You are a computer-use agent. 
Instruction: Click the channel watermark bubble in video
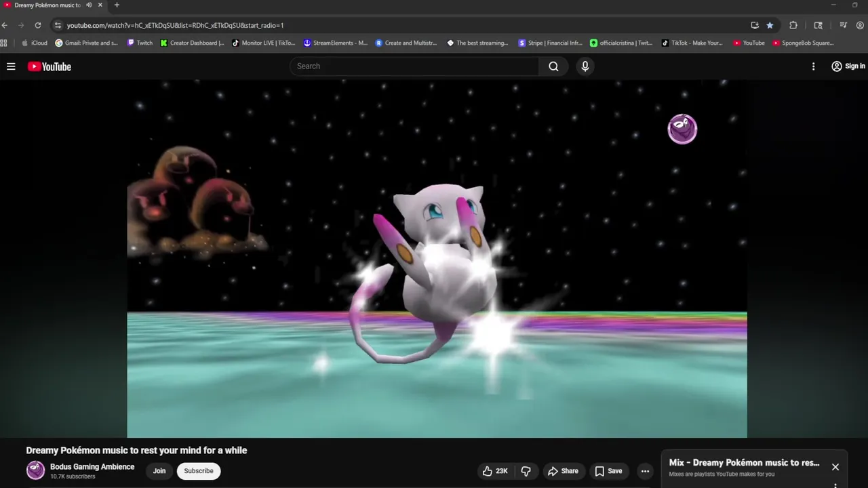pyautogui.click(x=682, y=129)
